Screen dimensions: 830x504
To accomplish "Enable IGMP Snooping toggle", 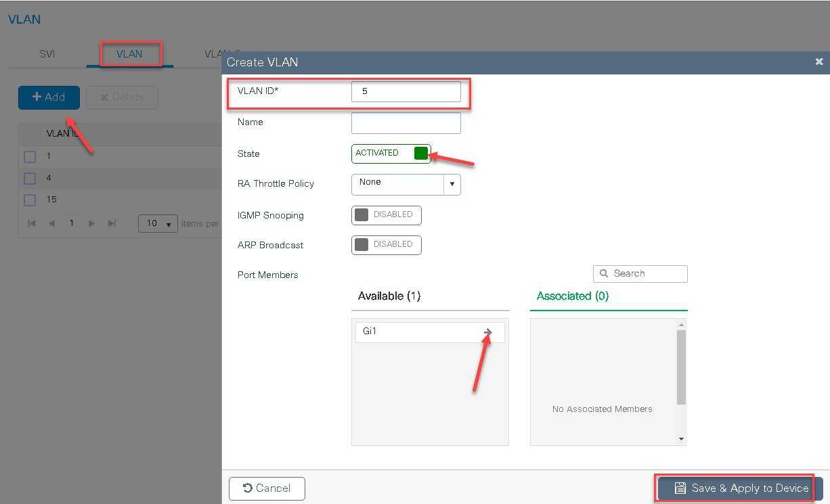I will click(387, 215).
